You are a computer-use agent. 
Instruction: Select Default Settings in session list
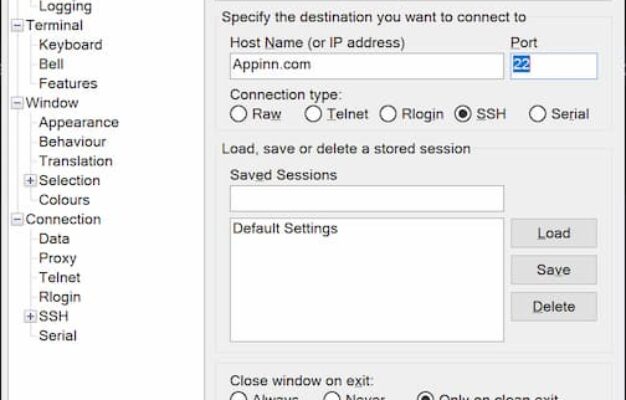coord(285,228)
